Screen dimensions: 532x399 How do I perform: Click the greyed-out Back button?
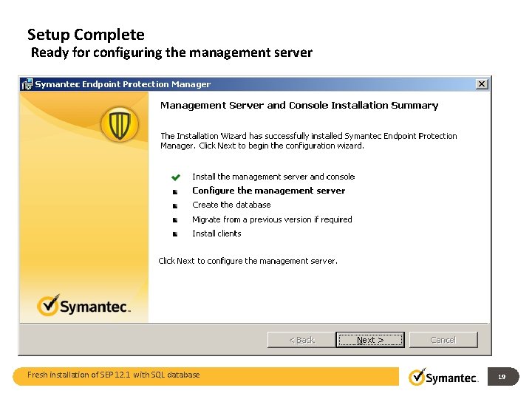click(x=301, y=340)
